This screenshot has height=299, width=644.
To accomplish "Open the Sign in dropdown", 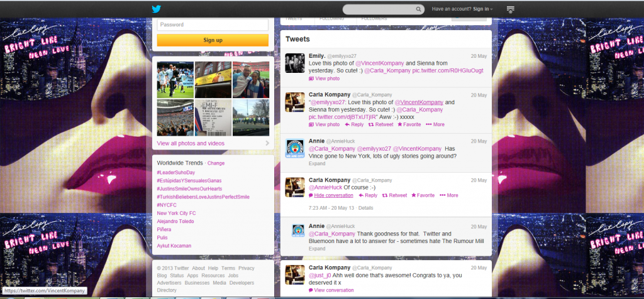I will click(x=482, y=9).
